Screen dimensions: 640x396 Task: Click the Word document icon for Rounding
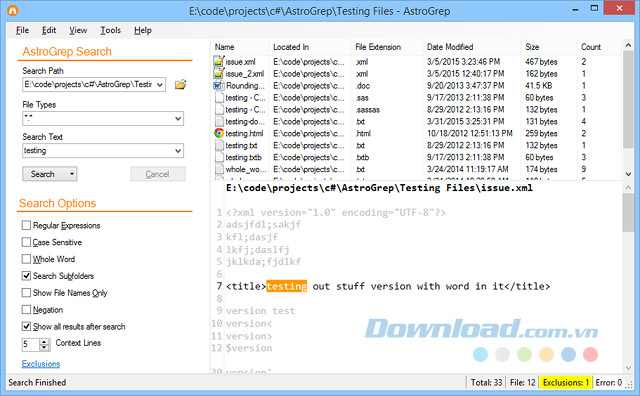point(219,85)
